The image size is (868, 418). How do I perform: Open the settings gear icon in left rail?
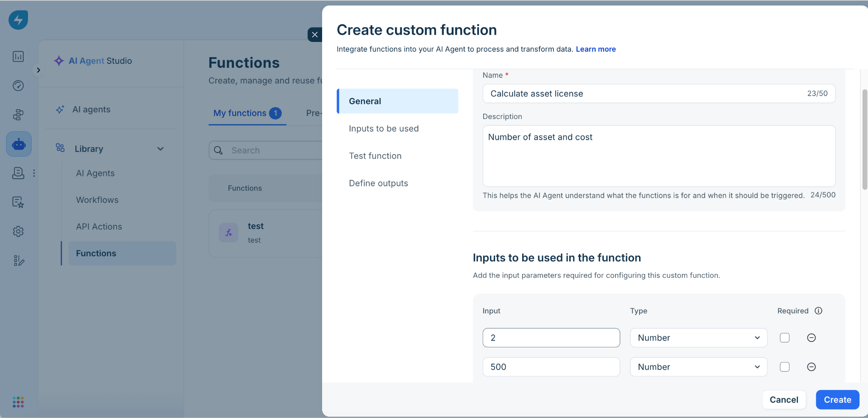(x=18, y=231)
